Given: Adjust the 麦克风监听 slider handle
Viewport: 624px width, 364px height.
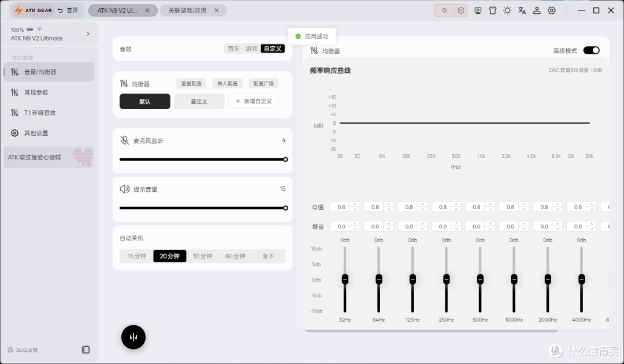Looking at the screenshot, I should point(285,159).
